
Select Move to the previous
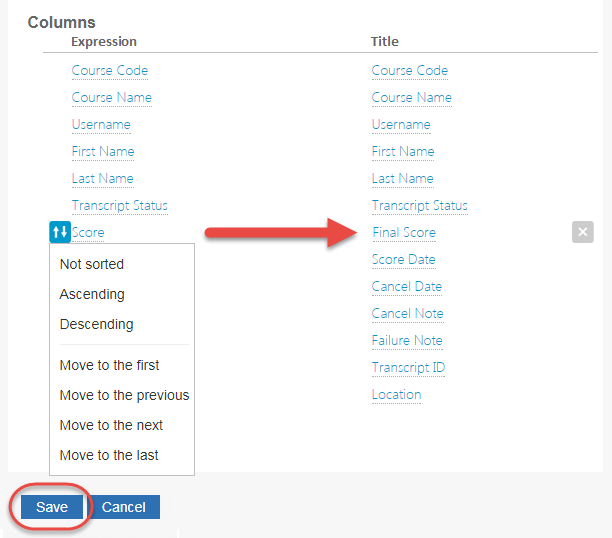coord(124,395)
